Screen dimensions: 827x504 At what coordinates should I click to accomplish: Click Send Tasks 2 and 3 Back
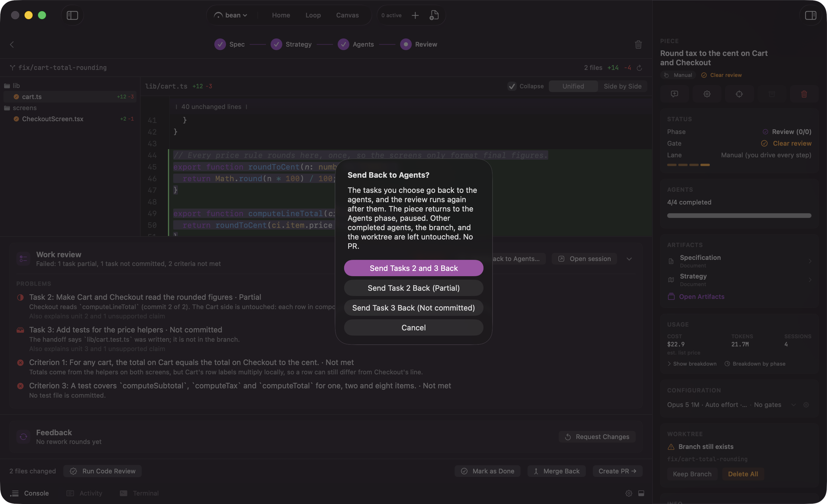(x=413, y=268)
